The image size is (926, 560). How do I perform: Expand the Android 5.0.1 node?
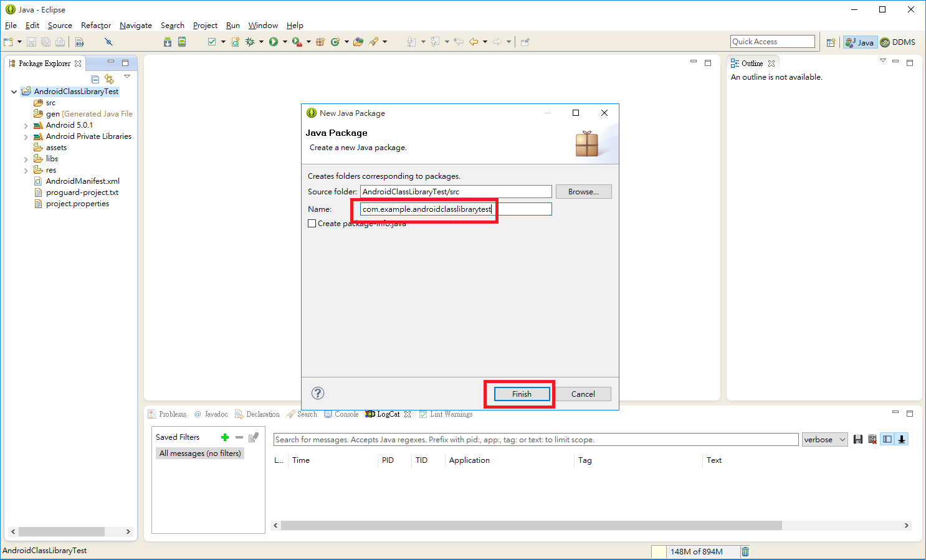pos(26,125)
